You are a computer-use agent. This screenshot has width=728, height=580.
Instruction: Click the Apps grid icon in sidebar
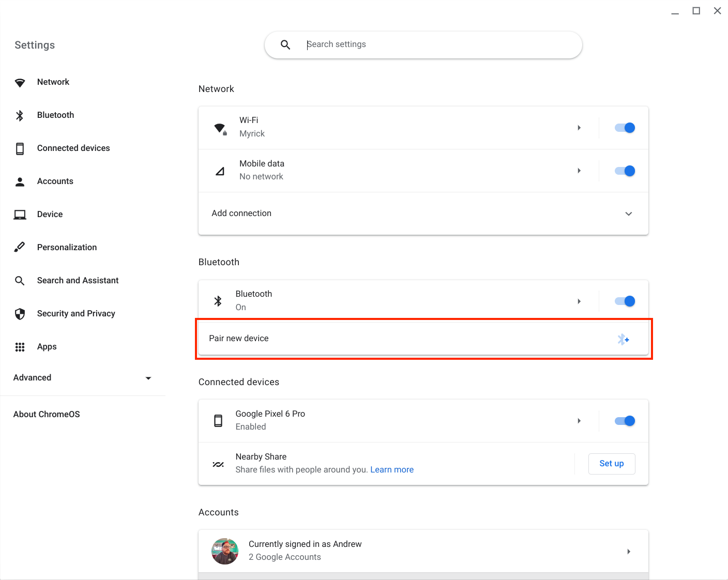coord(20,346)
